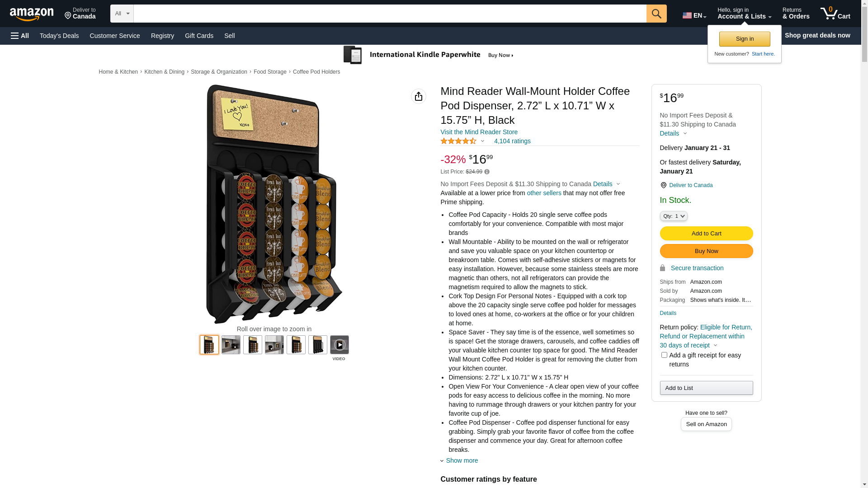Screen dimensions: 868x488
Task: Open the star rating breakdown
Action: point(462,141)
